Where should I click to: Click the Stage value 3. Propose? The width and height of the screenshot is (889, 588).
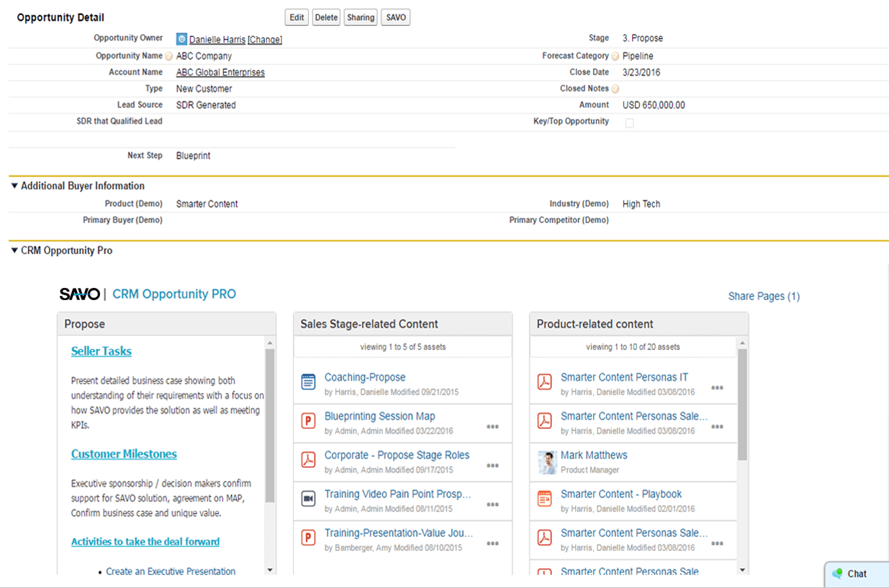click(x=643, y=38)
